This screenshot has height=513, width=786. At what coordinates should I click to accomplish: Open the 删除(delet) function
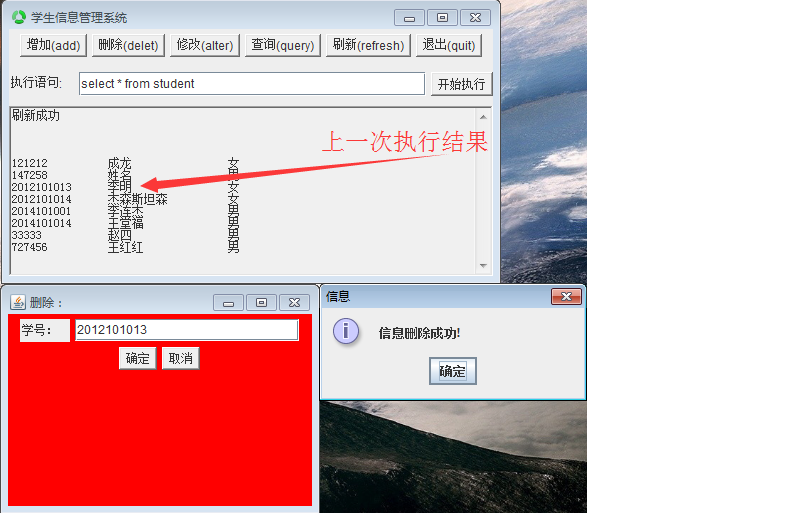tap(128, 45)
